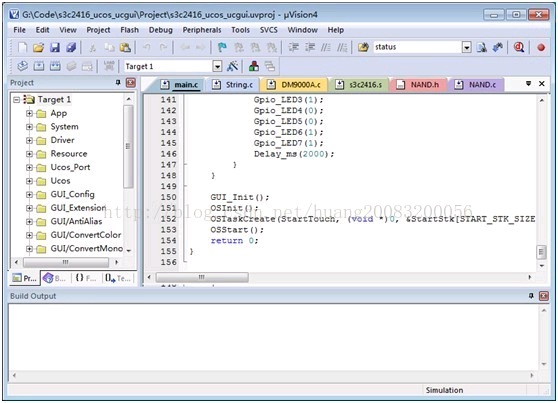Click the Unindent selected text icon
The width and height of the screenshot is (558, 403).
click(x=310, y=47)
